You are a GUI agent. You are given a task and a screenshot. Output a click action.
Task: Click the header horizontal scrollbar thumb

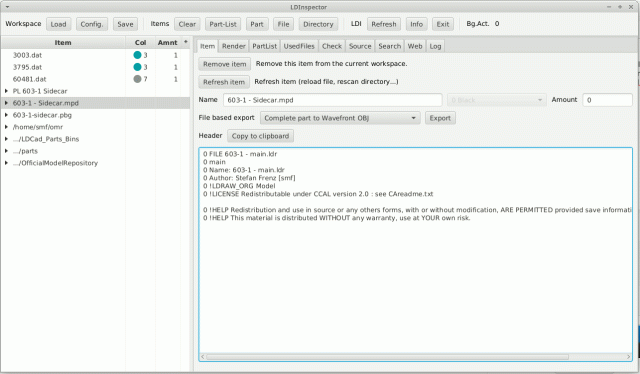387,357
